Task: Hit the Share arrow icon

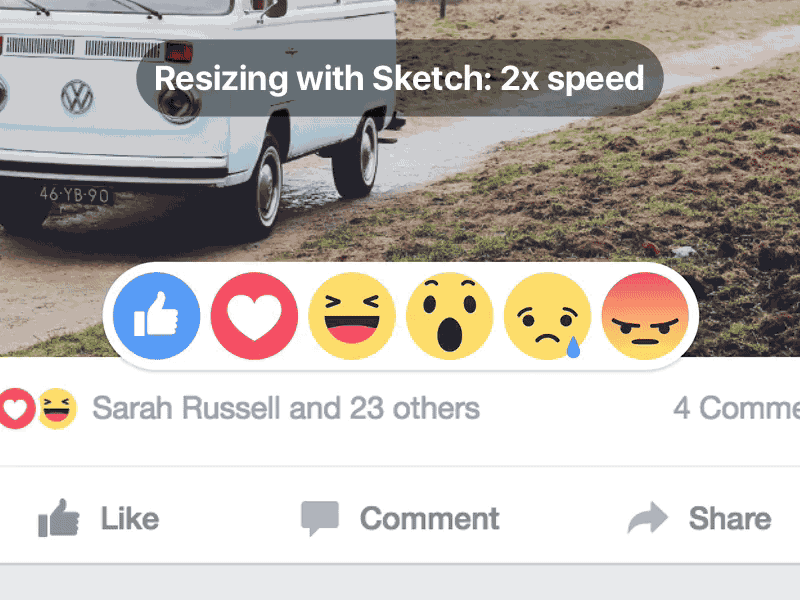Action: click(x=647, y=518)
